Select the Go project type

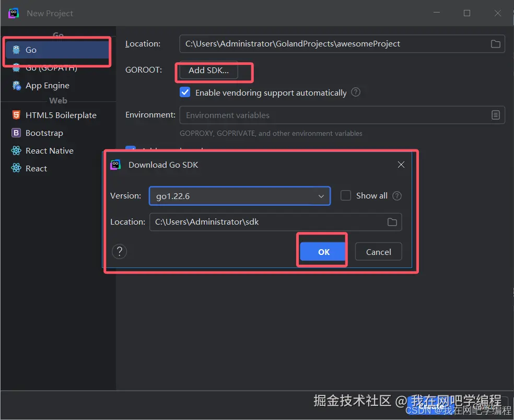[x=57, y=50]
